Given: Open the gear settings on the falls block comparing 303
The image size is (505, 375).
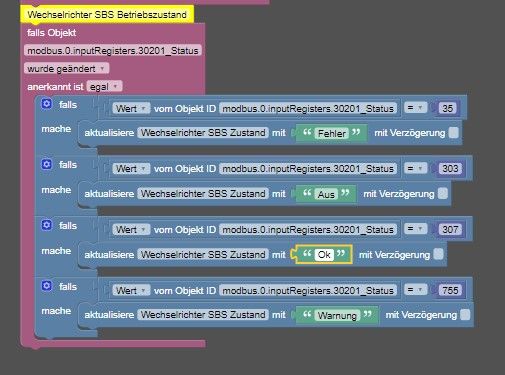Looking at the screenshot, I should (x=47, y=164).
